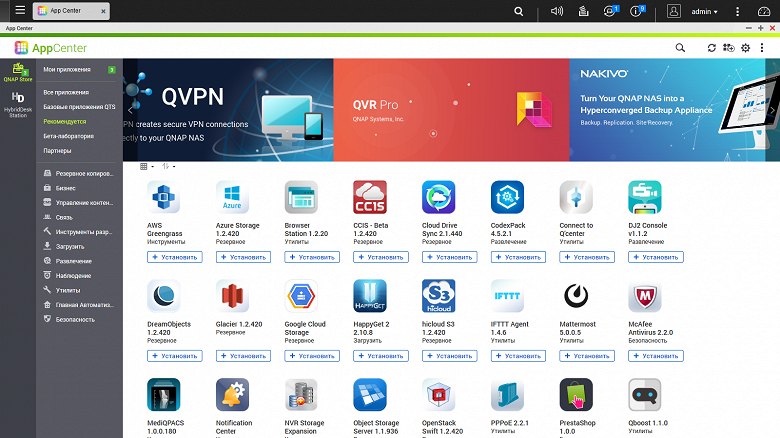This screenshot has width=780, height=438.
Task: Select the Главная Автоматизация category
Action: [79, 305]
